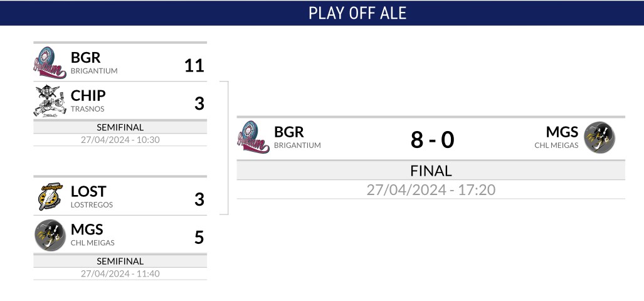The height and width of the screenshot is (301, 644).
Task: Click the Trasnos goblin team logo
Action: tap(50, 100)
